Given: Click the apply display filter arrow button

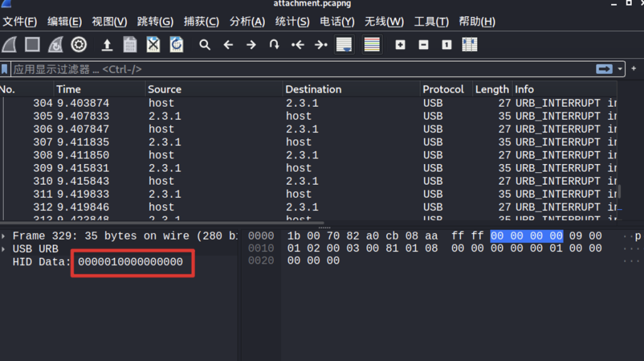Looking at the screenshot, I should click(x=604, y=69).
